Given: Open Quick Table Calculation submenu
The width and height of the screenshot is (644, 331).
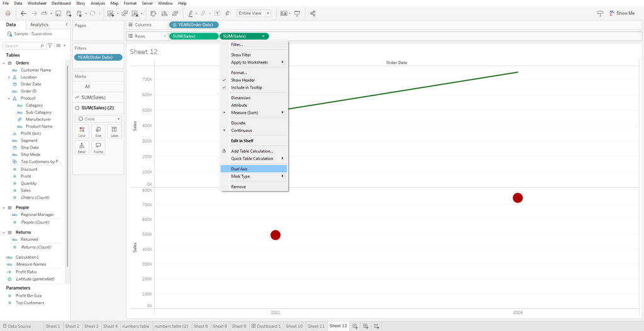Looking at the screenshot, I should 254,158.
